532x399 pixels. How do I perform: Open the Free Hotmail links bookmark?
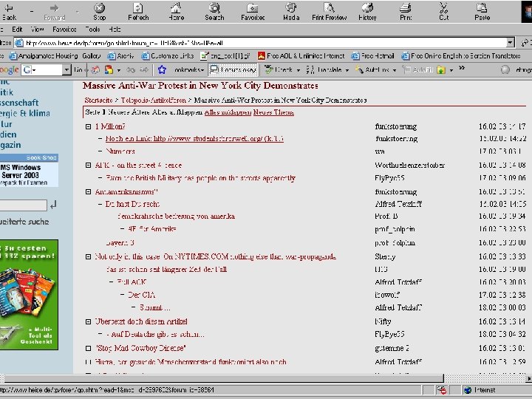point(372,56)
